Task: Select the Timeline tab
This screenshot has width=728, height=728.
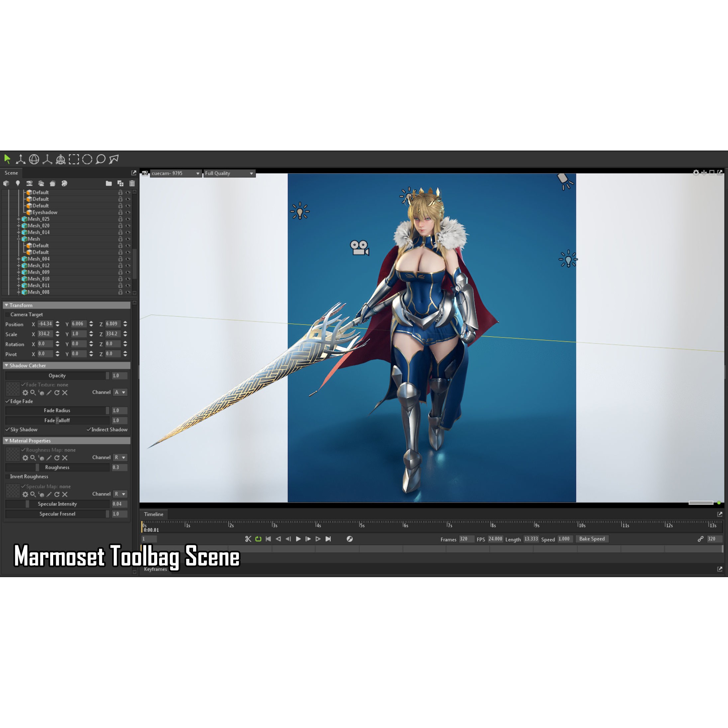Action: [x=154, y=514]
